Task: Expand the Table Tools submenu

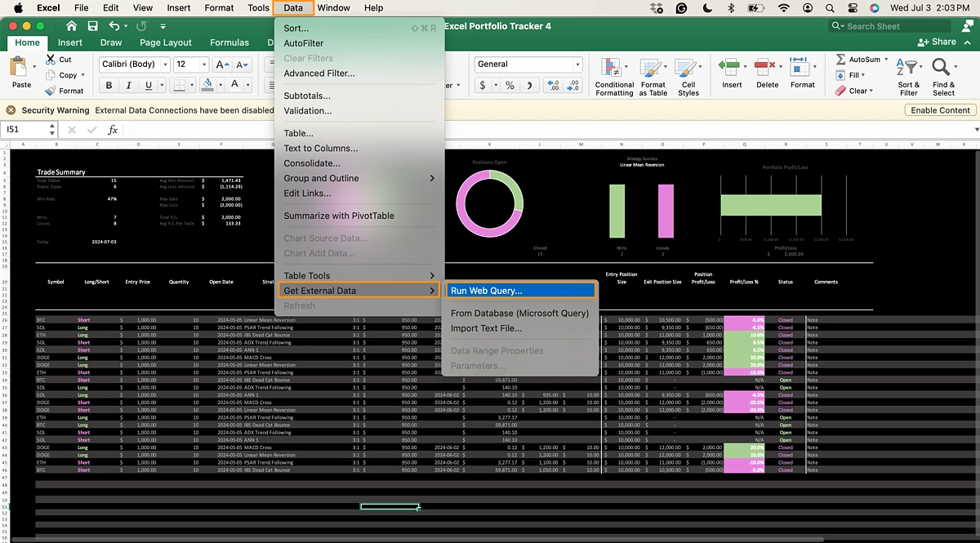Action: (x=359, y=276)
